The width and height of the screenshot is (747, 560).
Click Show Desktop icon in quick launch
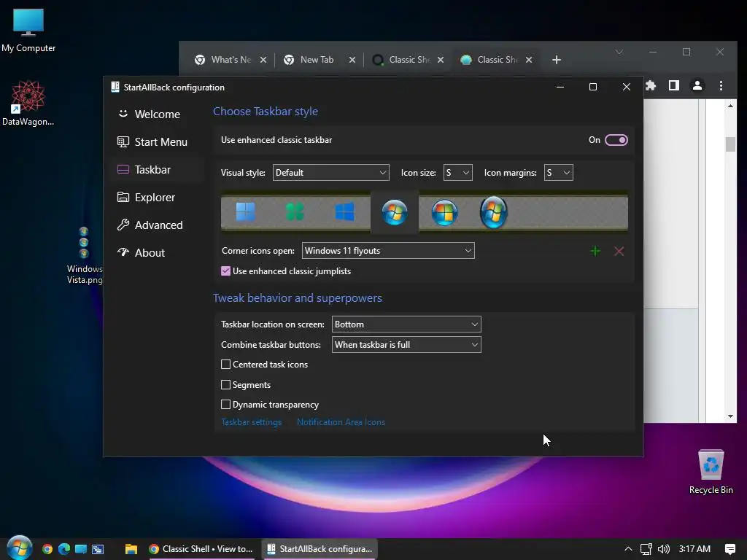[81, 549]
